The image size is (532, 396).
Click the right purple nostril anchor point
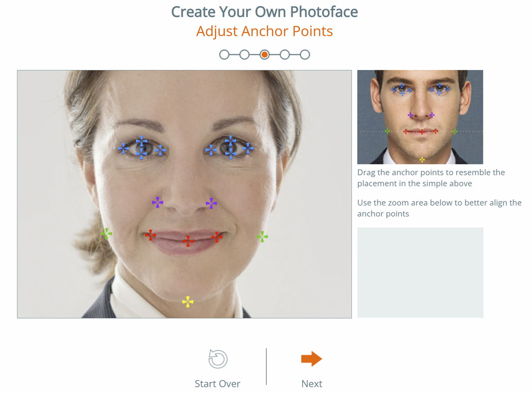[211, 204]
